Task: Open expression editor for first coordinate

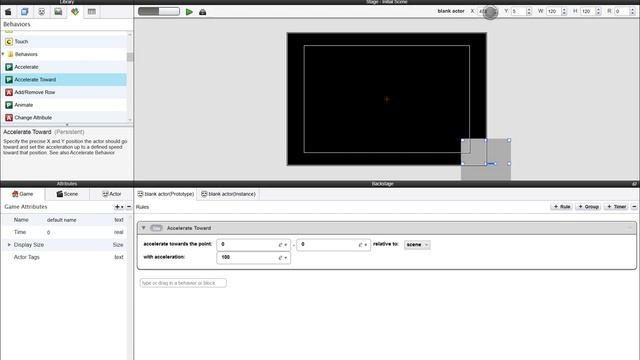Action: pos(283,245)
